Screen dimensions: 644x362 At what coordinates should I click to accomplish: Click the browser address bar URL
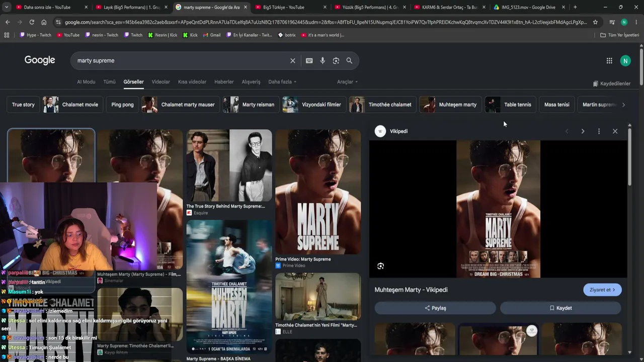point(326,22)
